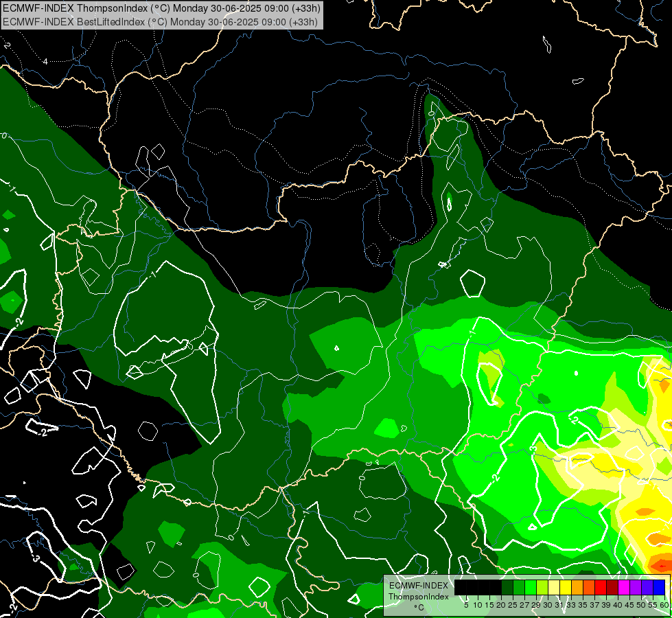Viewport: 672px width, 618px height.
Task: Pick the pure yellow legend swatch (31–33)
Action: click(x=566, y=587)
